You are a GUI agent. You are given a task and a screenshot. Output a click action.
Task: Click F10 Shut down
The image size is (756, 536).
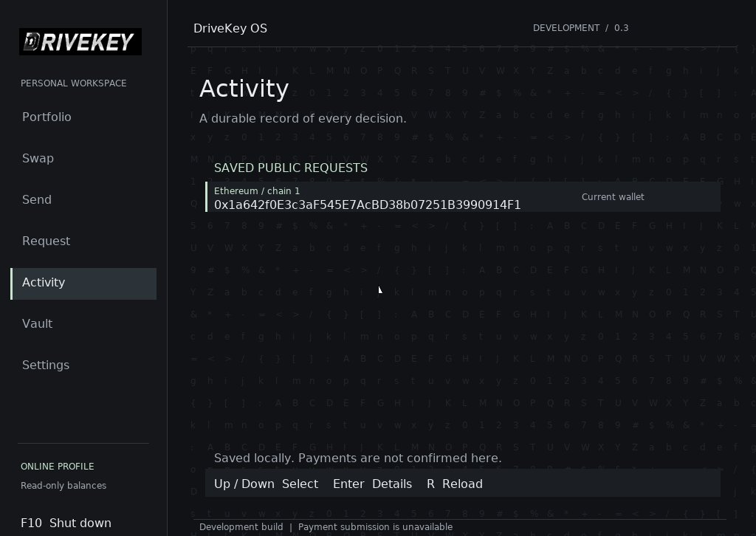pyautogui.click(x=66, y=523)
